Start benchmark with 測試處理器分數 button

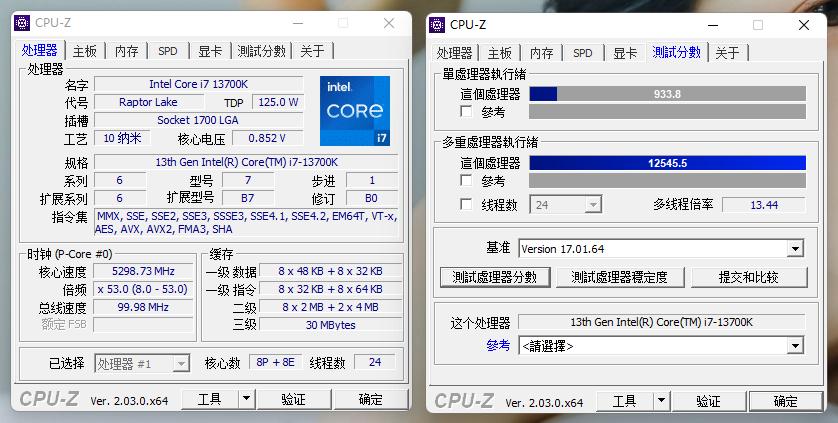pos(495,277)
